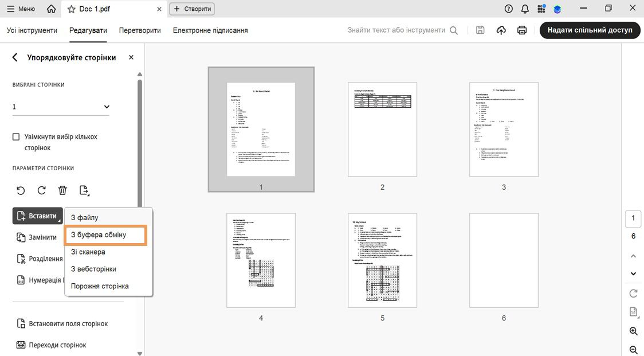This screenshot has width=644, height=356.
Task: Rotate page clockwise icon in panel
Action: 41,190
